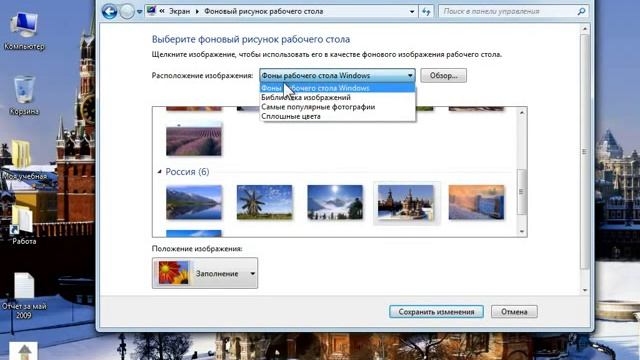Click the Forward navigation arrow
The height and width of the screenshot is (360, 640).
(127, 11)
